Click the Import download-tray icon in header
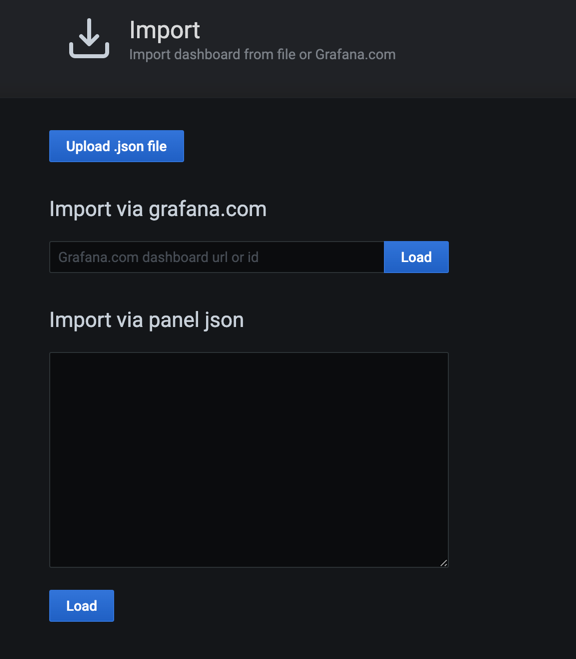The image size is (576, 659). coord(89,38)
